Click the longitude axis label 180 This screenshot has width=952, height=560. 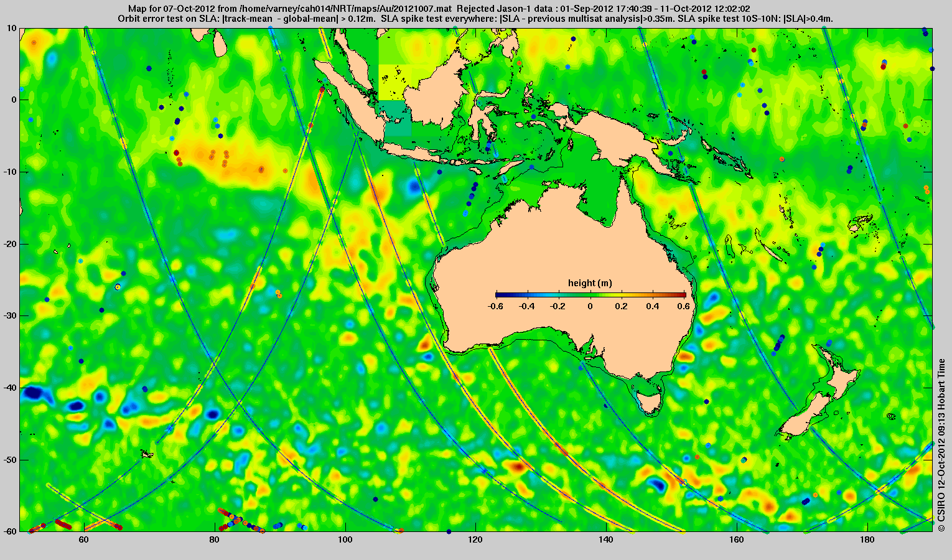[867, 539]
